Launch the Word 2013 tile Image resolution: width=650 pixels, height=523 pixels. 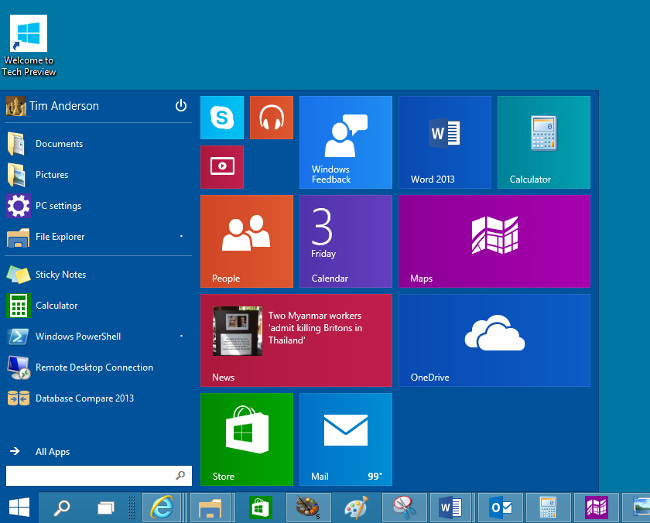(x=445, y=143)
